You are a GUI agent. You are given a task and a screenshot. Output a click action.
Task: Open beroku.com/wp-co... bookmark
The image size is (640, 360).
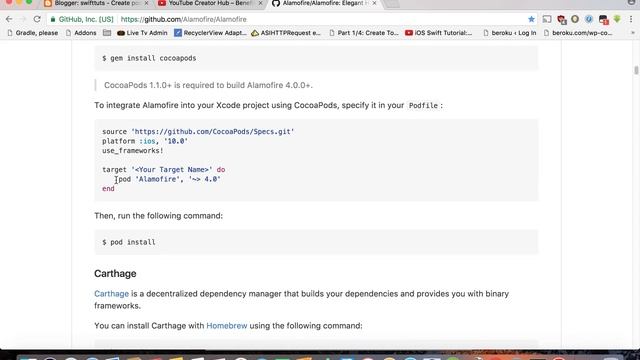(578, 33)
